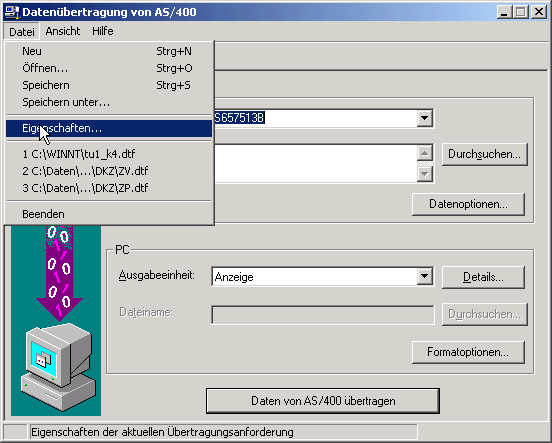
Task: Click the Details... button
Action: tap(483, 277)
